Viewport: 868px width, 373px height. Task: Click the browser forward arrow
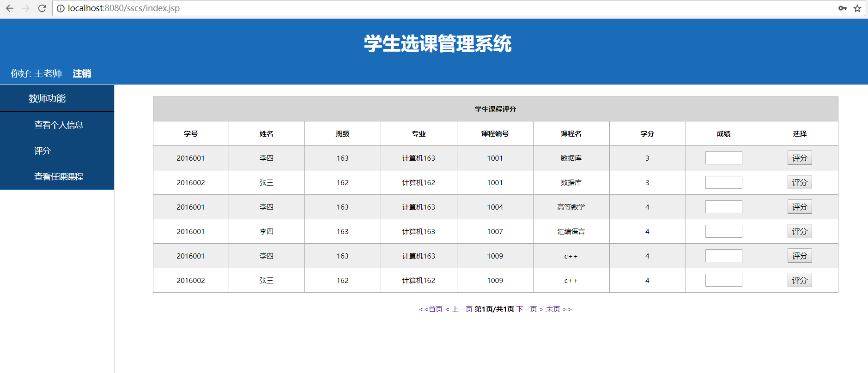26,8
